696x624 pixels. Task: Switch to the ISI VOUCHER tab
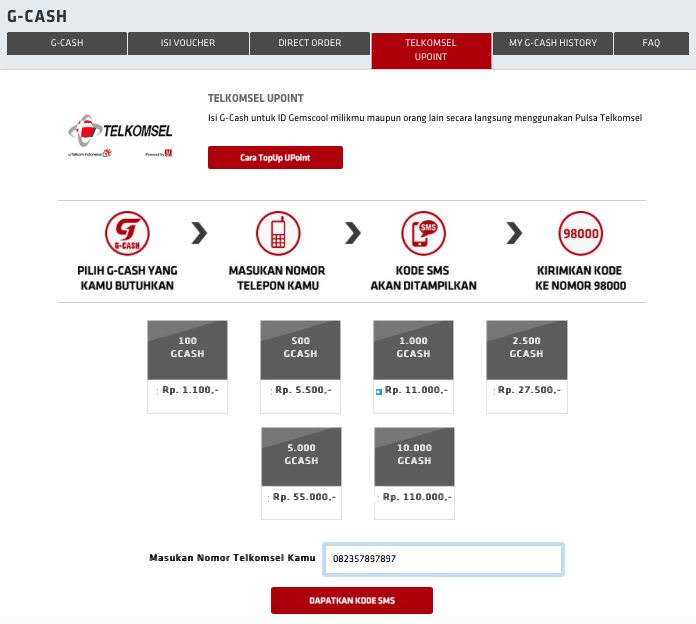pos(188,43)
